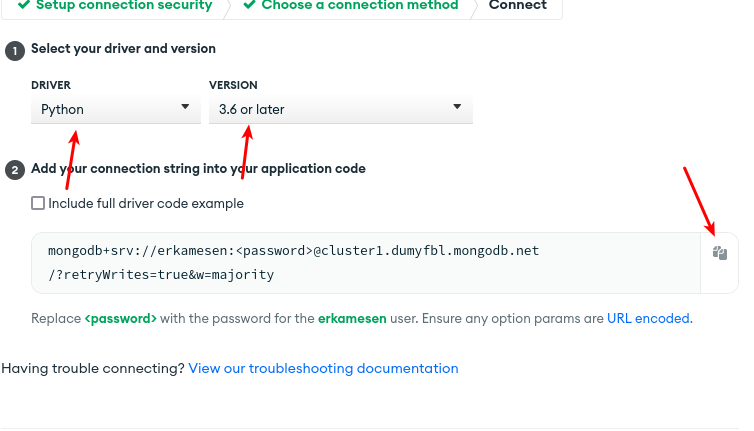Click the 'Include full driver code example' label
The width and height of the screenshot is (754, 431).
(146, 203)
